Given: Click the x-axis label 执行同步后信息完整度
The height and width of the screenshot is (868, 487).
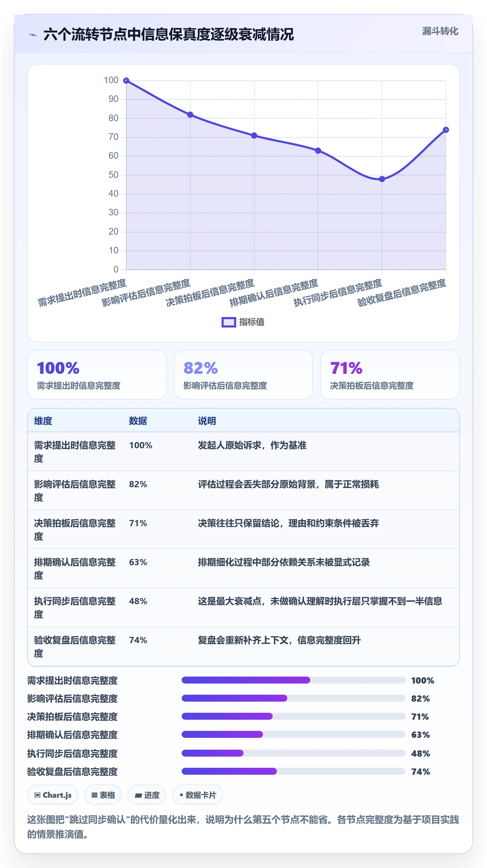Looking at the screenshot, I should (x=338, y=293).
